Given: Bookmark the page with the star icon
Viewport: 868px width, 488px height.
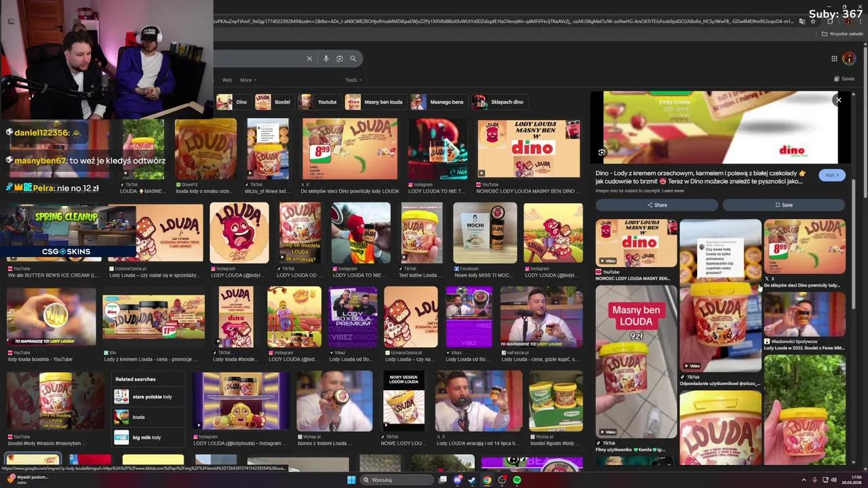Looking at the screenshot, I should [x=812, y=21].
